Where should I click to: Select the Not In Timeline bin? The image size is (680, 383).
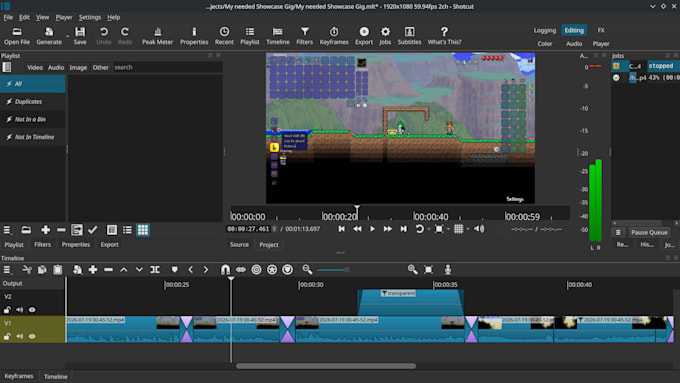[x=33, y=137]
